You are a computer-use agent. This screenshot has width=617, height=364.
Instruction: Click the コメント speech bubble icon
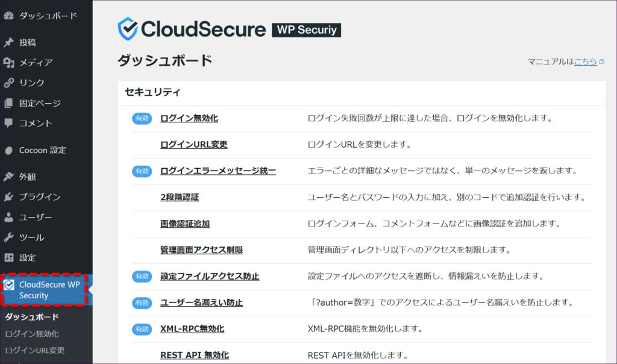(8, 123)
